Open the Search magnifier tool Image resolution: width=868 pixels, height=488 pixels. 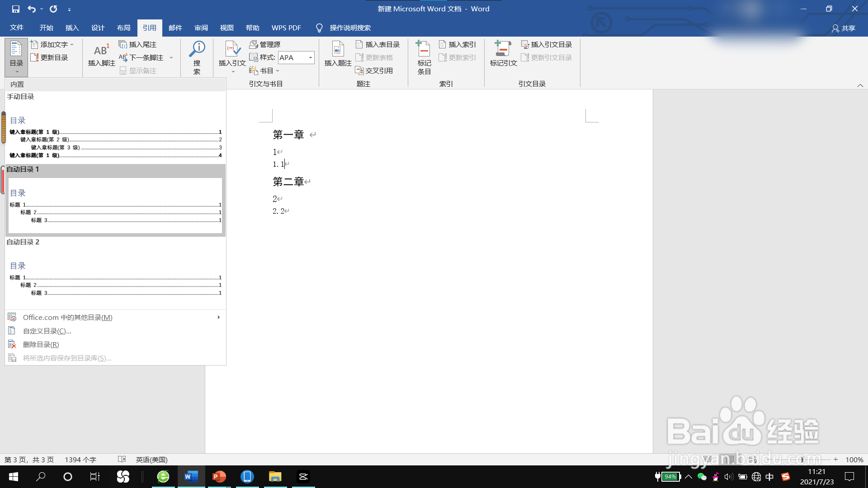[197, 50]
